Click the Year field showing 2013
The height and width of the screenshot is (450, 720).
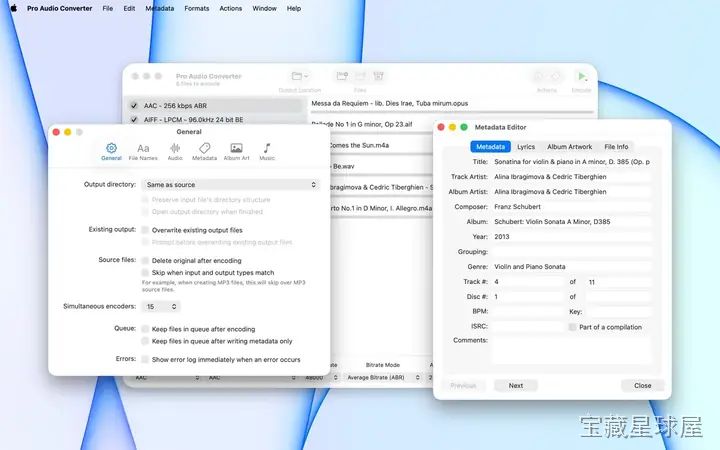(572, 236)
